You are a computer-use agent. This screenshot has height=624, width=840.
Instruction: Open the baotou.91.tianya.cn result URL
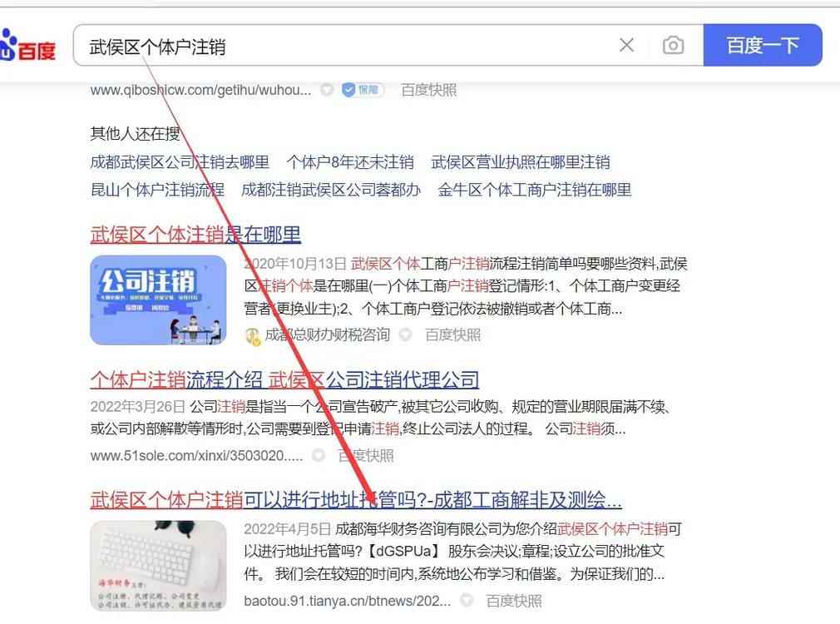347,601
